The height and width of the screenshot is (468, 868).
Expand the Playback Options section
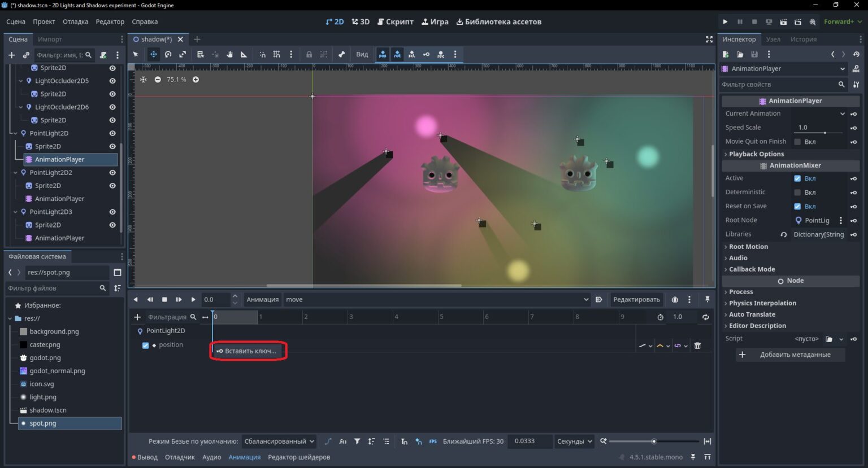[x=756, y=154]
